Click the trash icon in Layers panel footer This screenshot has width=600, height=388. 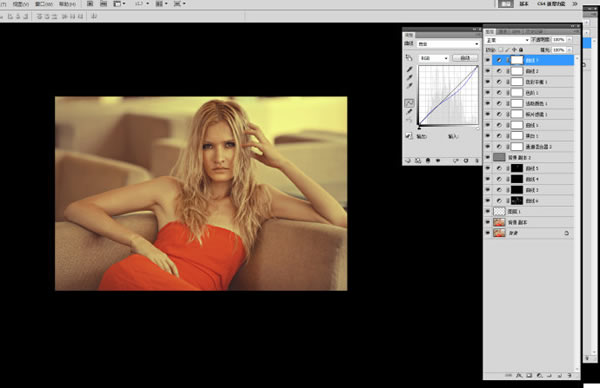[x=569, y=376]
